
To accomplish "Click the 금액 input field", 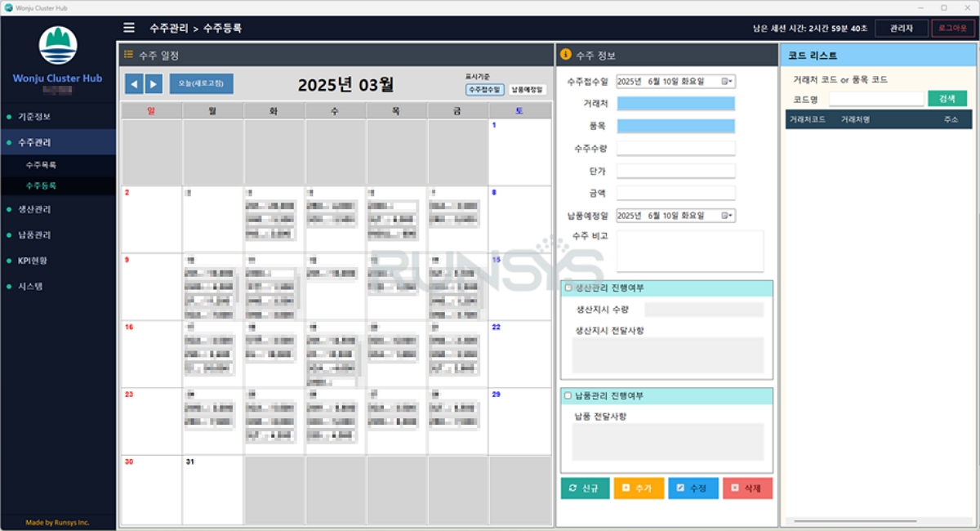I will (x=675, y=194).
